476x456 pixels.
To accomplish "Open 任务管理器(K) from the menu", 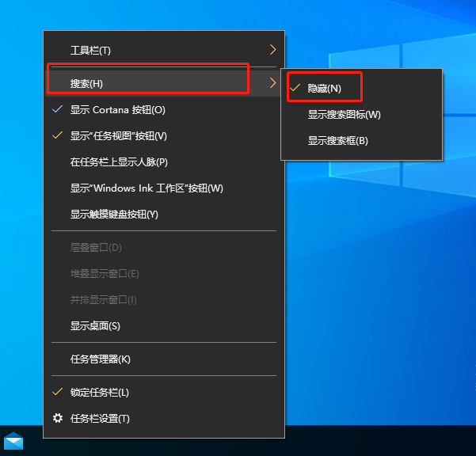I will (x=100, y=359).
